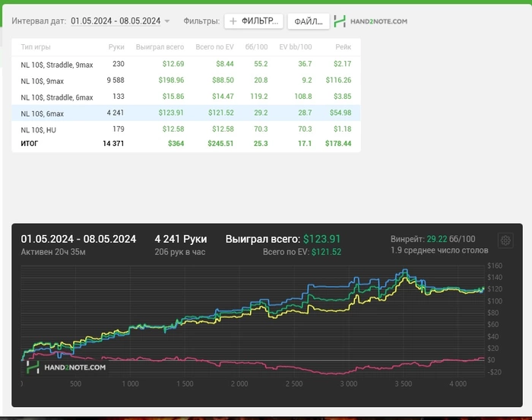Click the $116.26 rake cell

coord(338,80)
